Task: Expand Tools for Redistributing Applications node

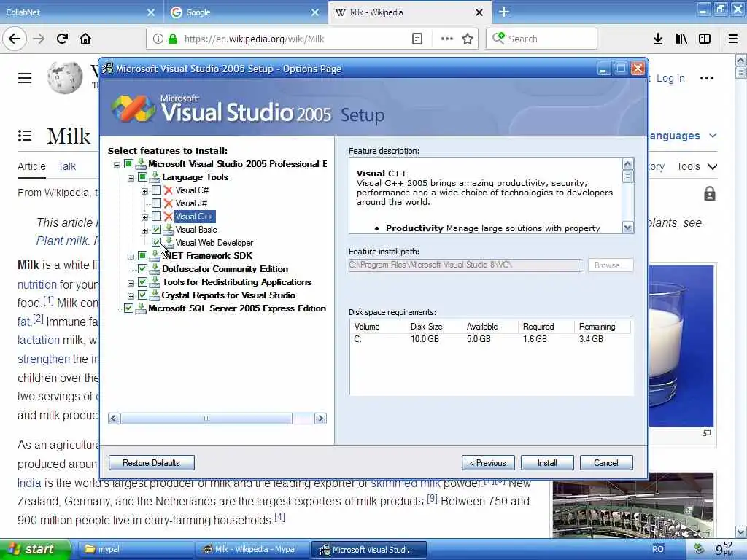Action: pos(131,283)
